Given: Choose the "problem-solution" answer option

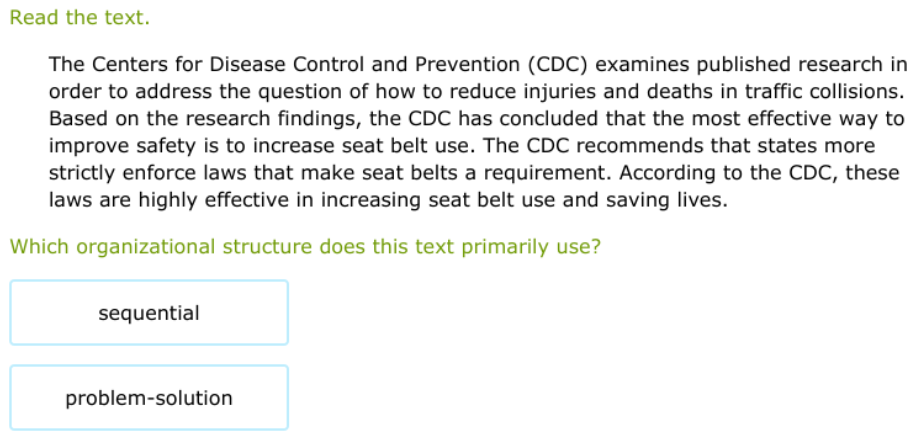Looking at the screenshot, I should (x=149, y=398).
